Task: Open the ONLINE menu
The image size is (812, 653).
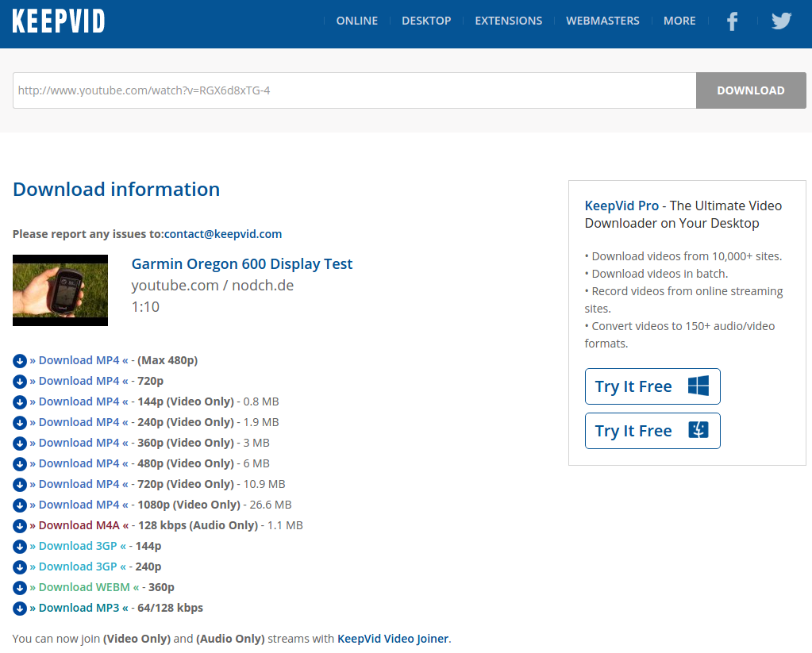Action: [x=357, y=21]
